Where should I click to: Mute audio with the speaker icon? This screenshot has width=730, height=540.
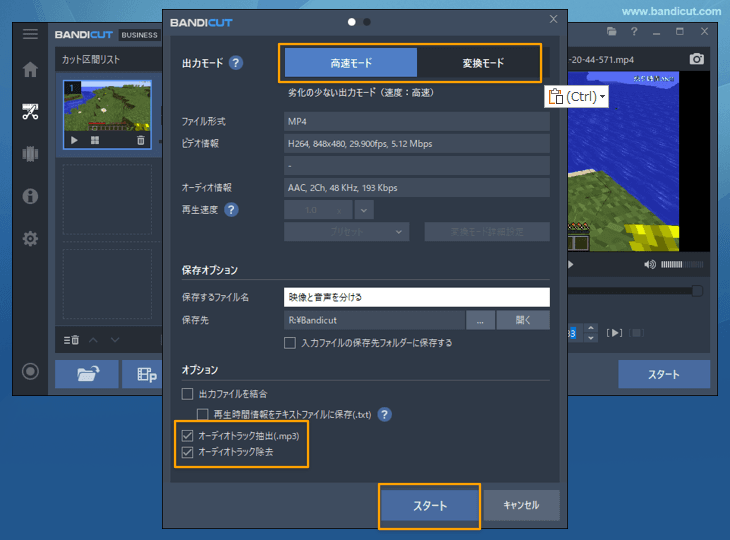[649, 264]
